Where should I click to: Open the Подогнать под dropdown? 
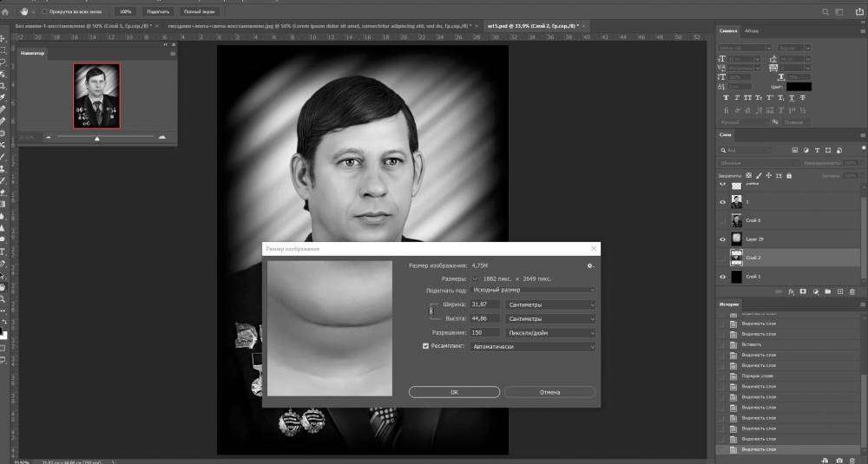pos(533,290)
